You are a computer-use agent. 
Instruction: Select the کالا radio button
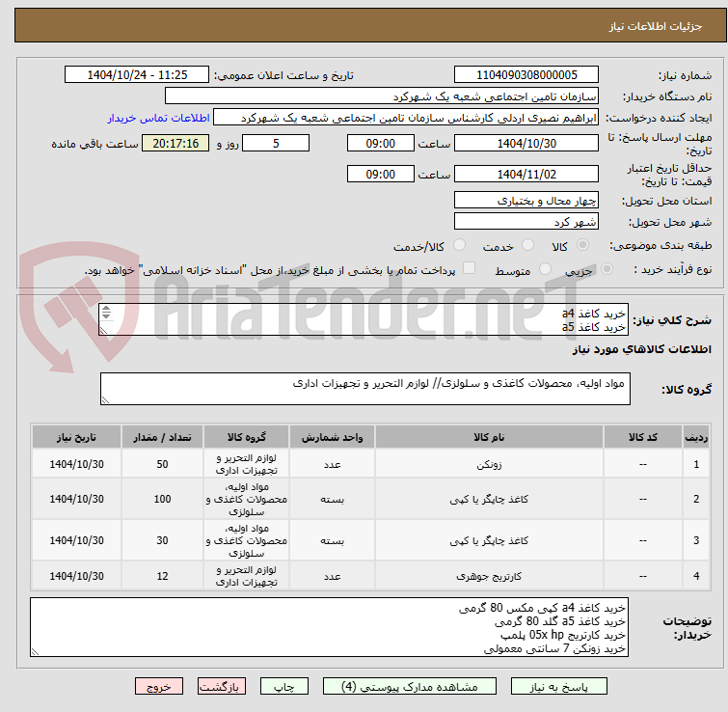point(582,245)
